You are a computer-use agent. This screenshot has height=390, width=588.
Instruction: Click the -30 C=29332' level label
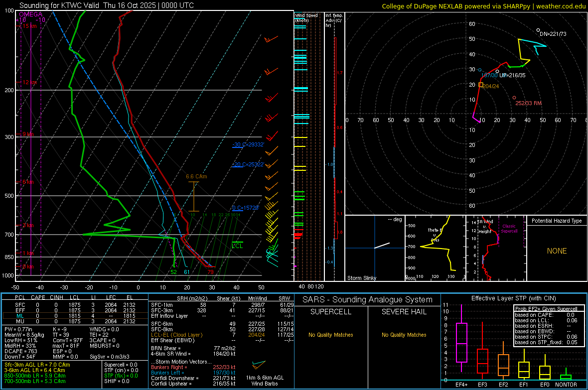[248, 144]
